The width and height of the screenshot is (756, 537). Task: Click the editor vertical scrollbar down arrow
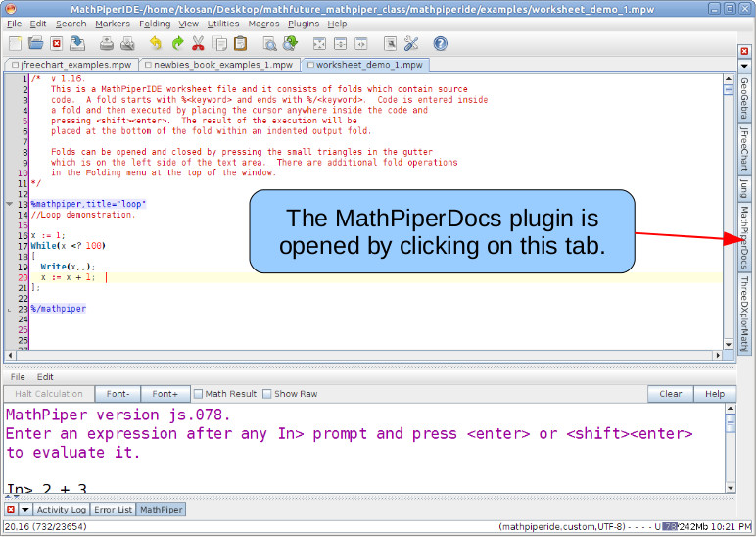[x=729, y=344]
